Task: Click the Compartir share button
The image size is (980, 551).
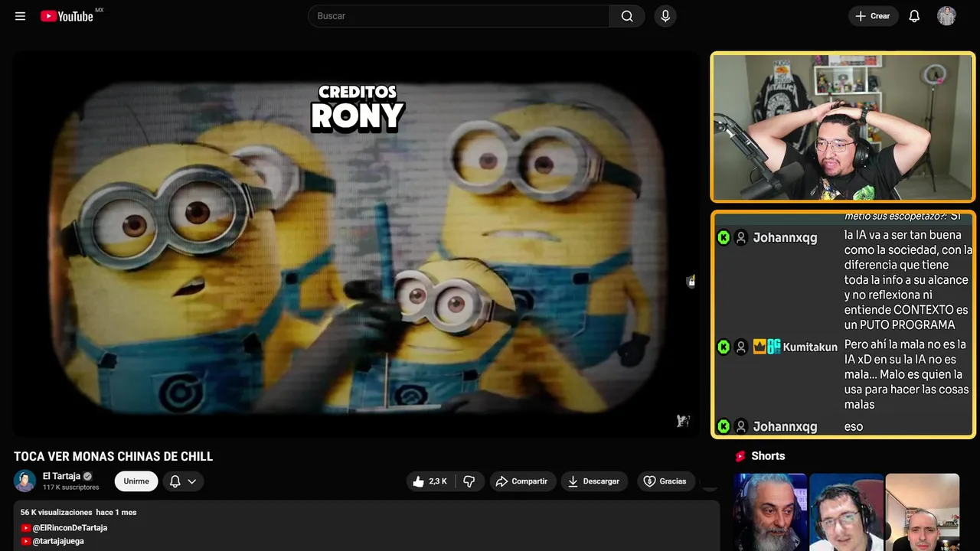Action: pos(521,481)
